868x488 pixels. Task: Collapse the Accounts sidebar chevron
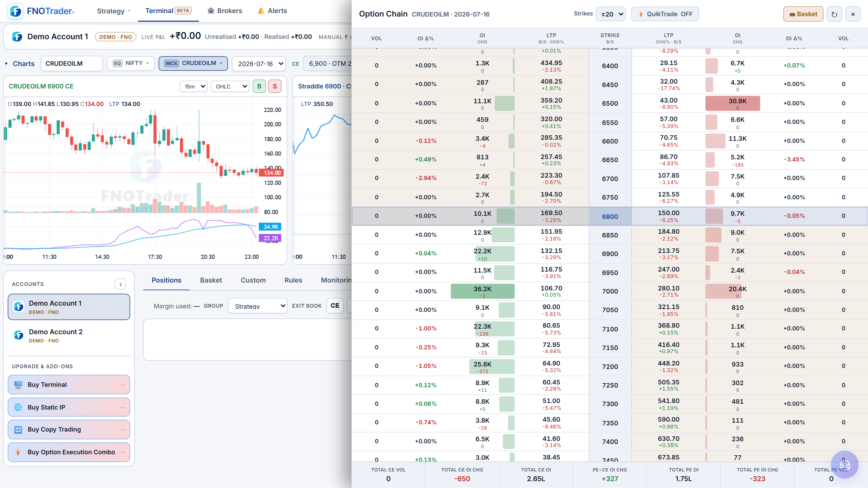(121, 284)
